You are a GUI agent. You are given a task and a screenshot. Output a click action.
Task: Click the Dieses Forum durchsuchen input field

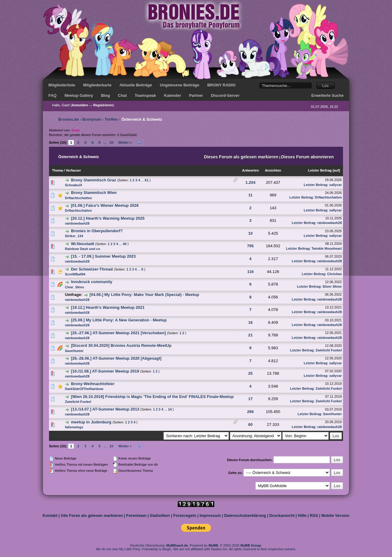point(302,460)
